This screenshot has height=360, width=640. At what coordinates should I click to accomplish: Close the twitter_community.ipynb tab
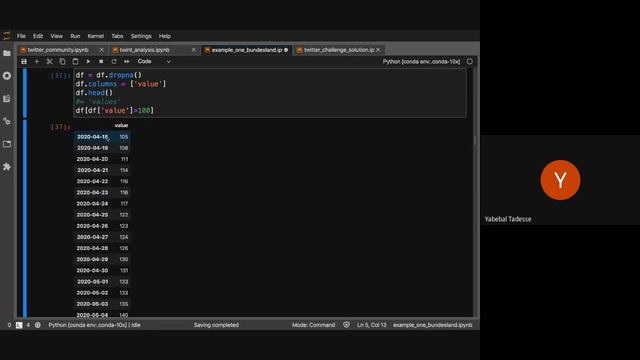[x=102, y=50]
